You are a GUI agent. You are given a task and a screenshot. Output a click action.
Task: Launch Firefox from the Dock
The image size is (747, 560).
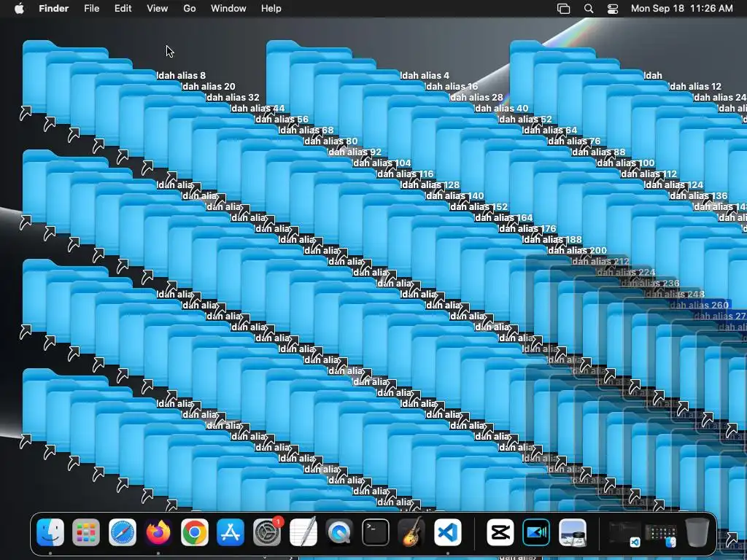click(158, 532)
